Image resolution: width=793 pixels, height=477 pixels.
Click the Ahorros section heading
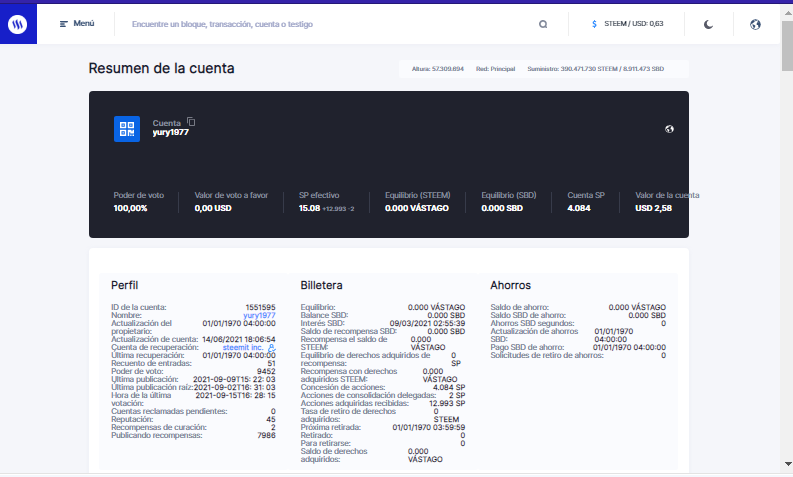(x=510, y=285)
